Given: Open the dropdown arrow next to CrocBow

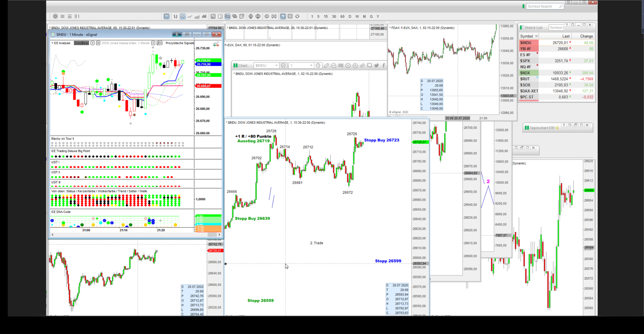Looking at the screenshot, I should click(x=92, y=43).
